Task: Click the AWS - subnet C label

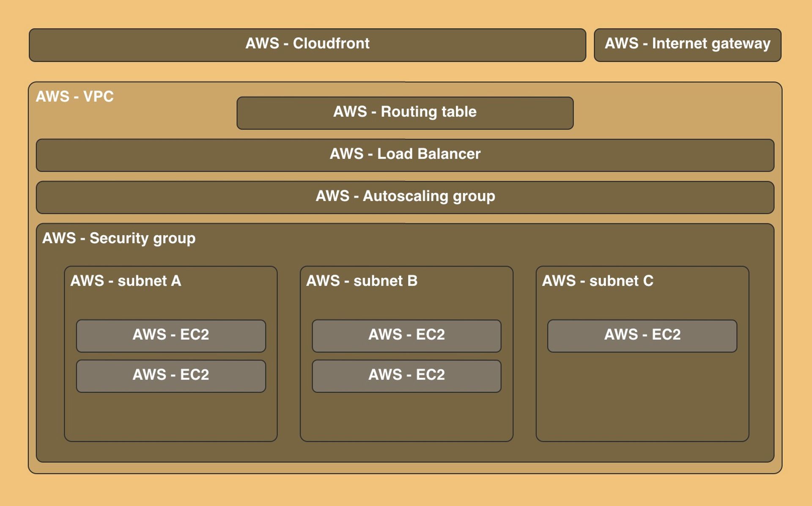Action: click(598, 281)
